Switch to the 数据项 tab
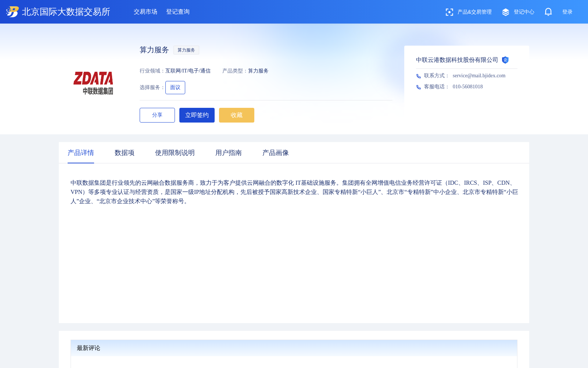Image resolution: width=588 pixels, height=368 pixels. coord(125,153)
